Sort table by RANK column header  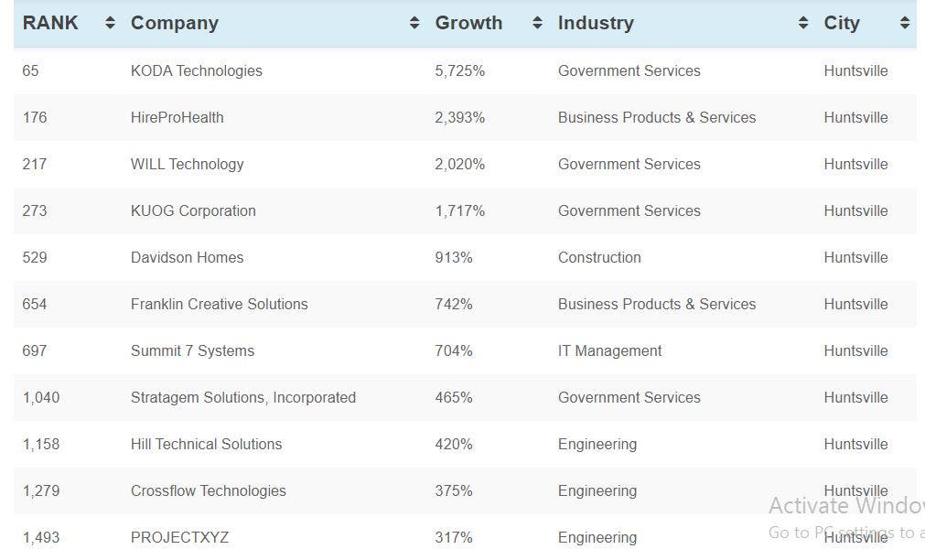(50, 24)
